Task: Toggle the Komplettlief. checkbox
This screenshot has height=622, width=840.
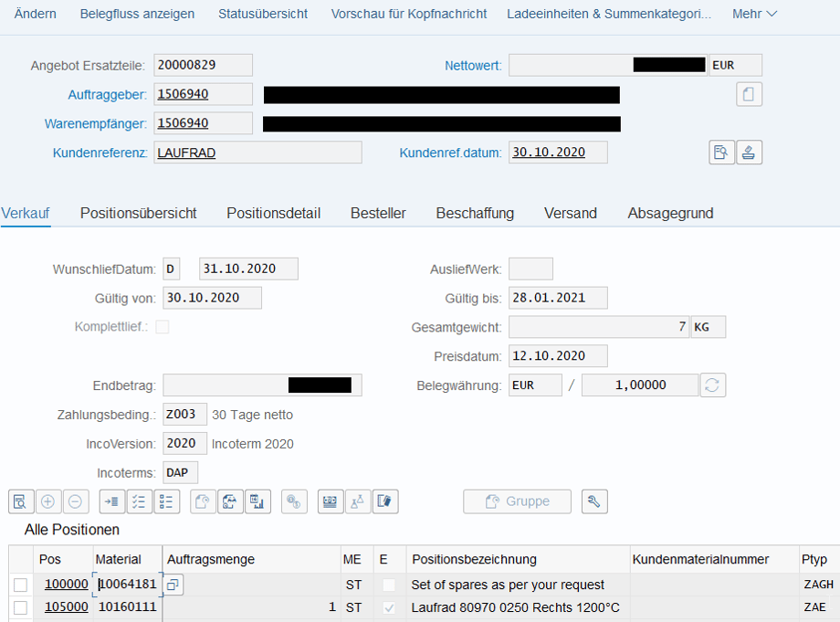Action: point(163,327)
